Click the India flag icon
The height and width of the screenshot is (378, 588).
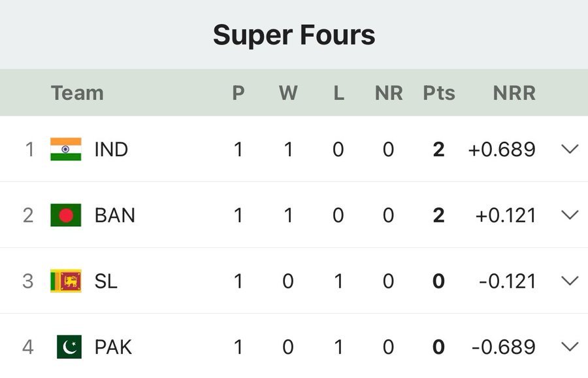coord(66,149)
